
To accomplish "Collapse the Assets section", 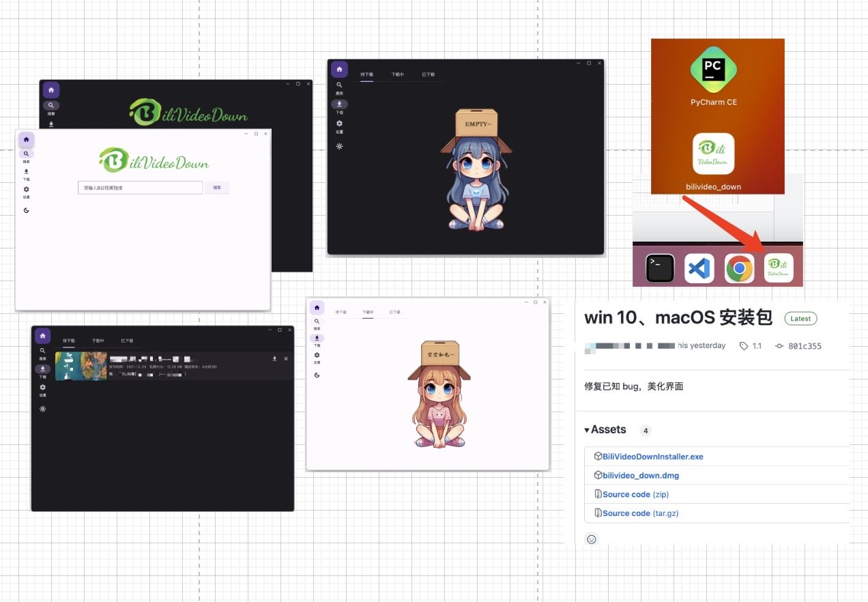I will 605,429.
